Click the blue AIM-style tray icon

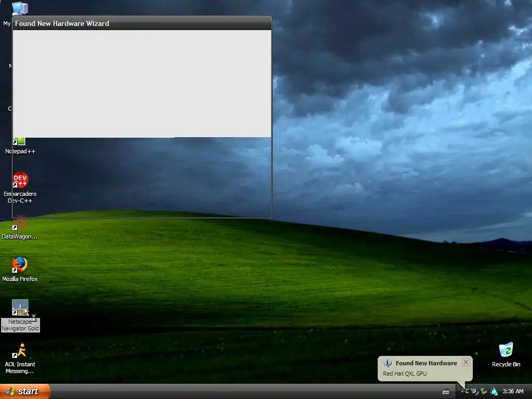pyautogui.click(x=494, y=391)
